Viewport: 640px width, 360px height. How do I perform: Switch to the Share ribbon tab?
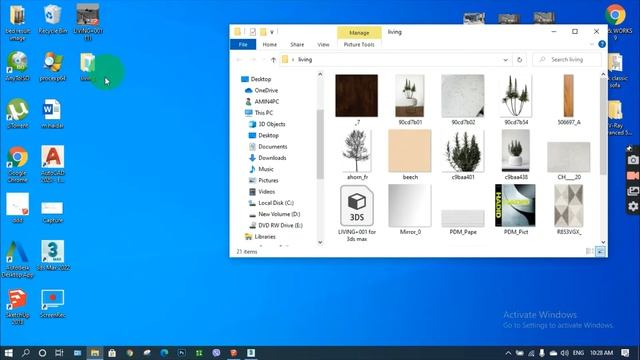(297, 44)
